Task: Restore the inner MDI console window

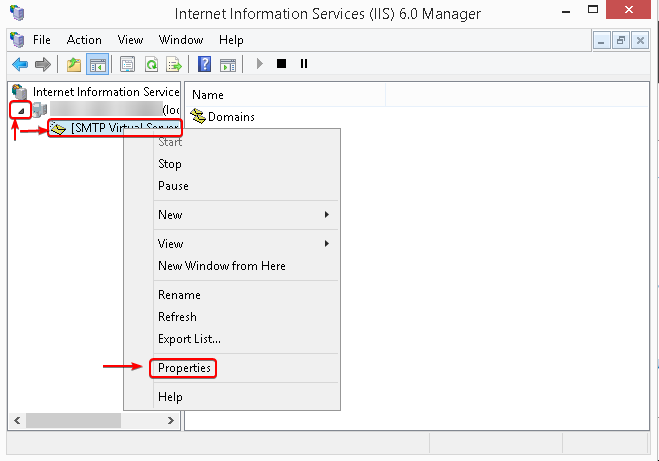Action: tap(621, 41)
